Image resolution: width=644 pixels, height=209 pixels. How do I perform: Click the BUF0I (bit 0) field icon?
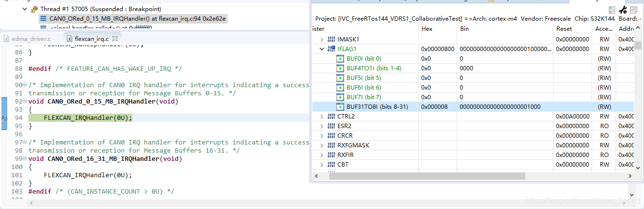[340, 58]
